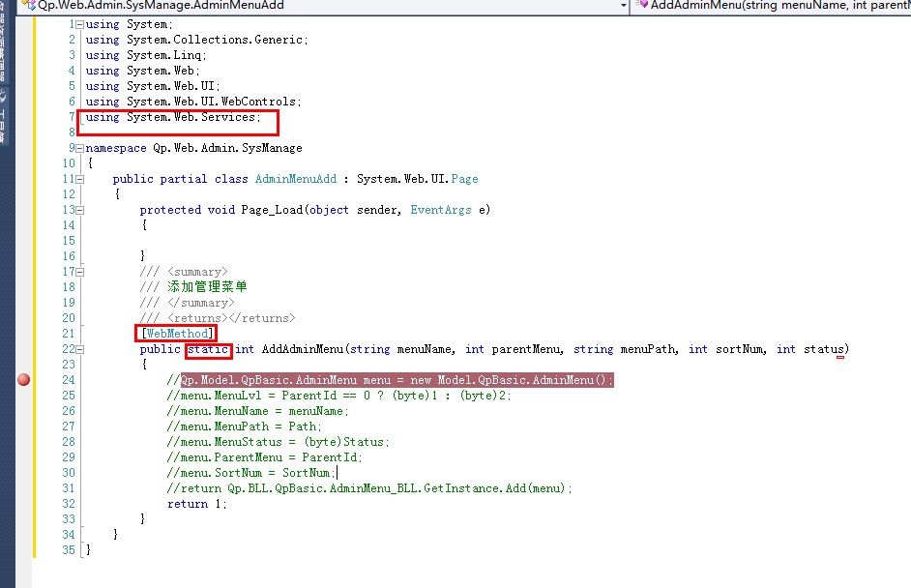Viewport: 911px width, 588px height.
Task: Click the toolbox icon in the left sidebar
Action: pos(4,97)
